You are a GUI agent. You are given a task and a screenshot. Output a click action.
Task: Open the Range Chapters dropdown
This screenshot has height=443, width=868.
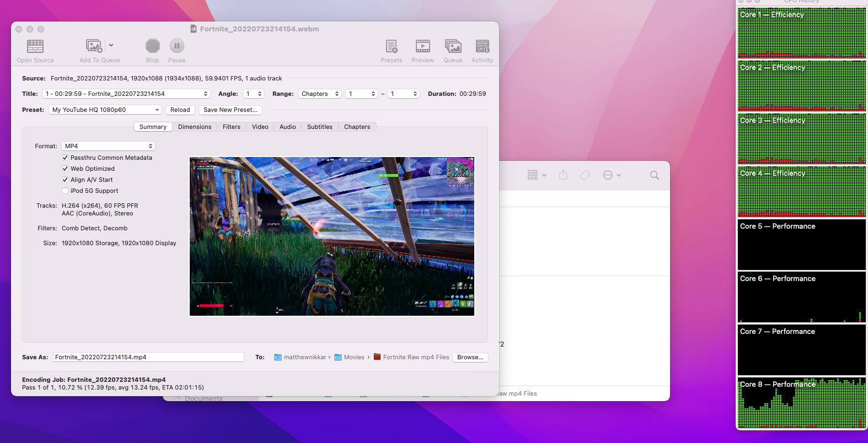click(320, 94)
